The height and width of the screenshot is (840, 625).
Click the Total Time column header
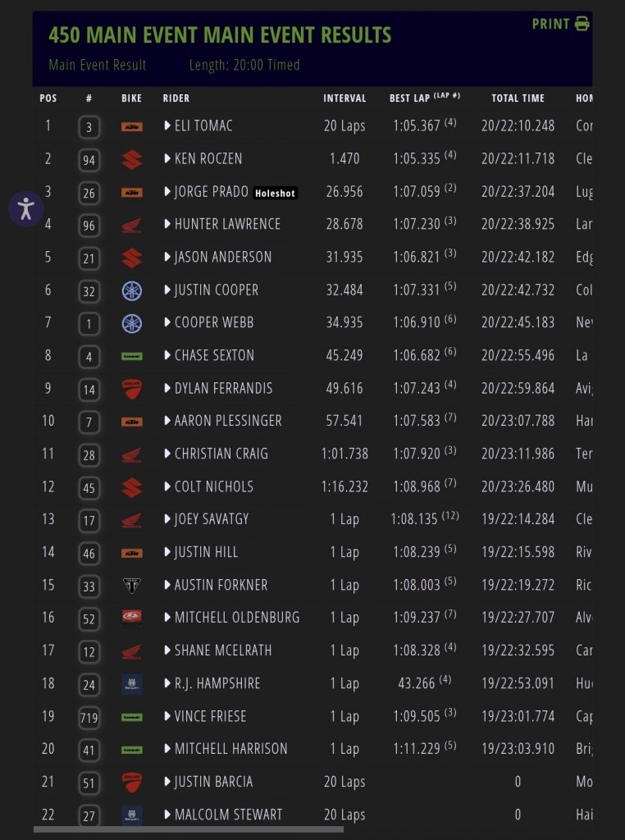pyautogui.click(x=518, y=98)
